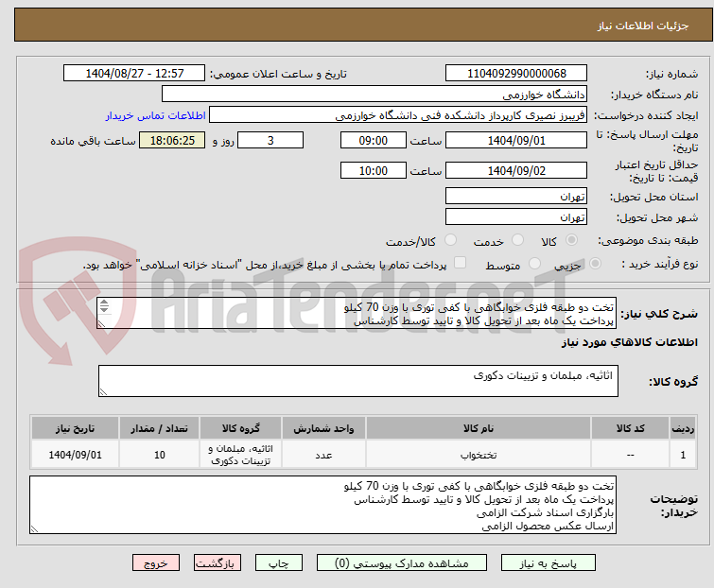Viewport: 714px width, 588px height.
Task: Click the announcement date field 1404/08/27 - 12:57
Action: click(134, 74)
